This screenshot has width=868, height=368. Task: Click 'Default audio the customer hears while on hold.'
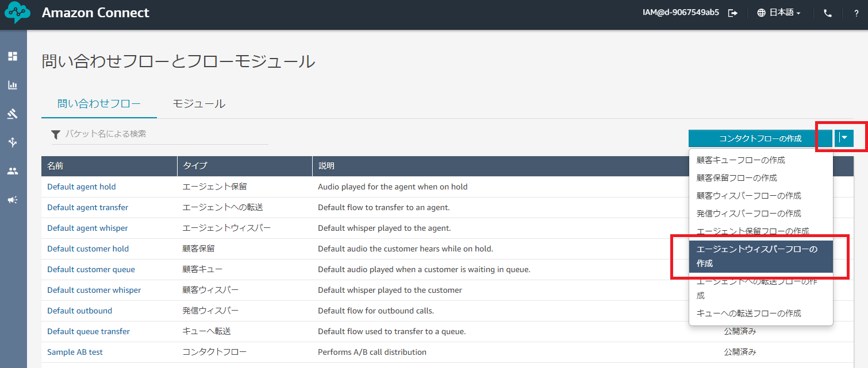click(x=406, y=249)
